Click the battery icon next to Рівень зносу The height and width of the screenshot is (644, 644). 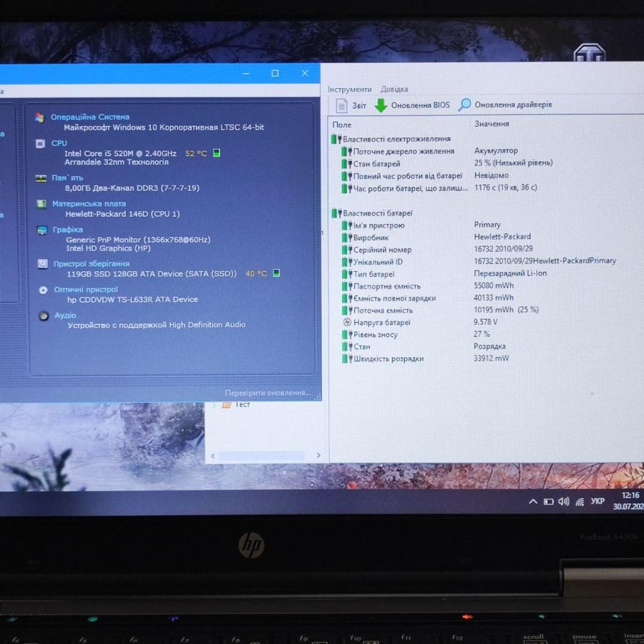[x=347, y=334]
